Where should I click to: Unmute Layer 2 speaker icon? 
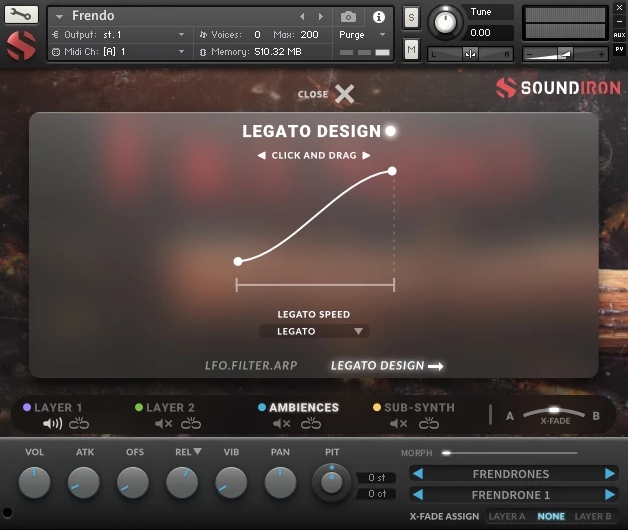pos(163,423)
